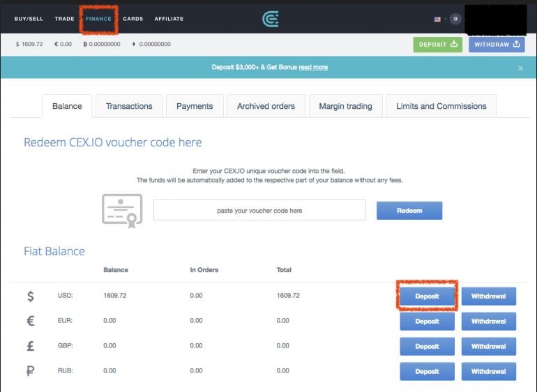Open the CARDS menu

[133, 19]
